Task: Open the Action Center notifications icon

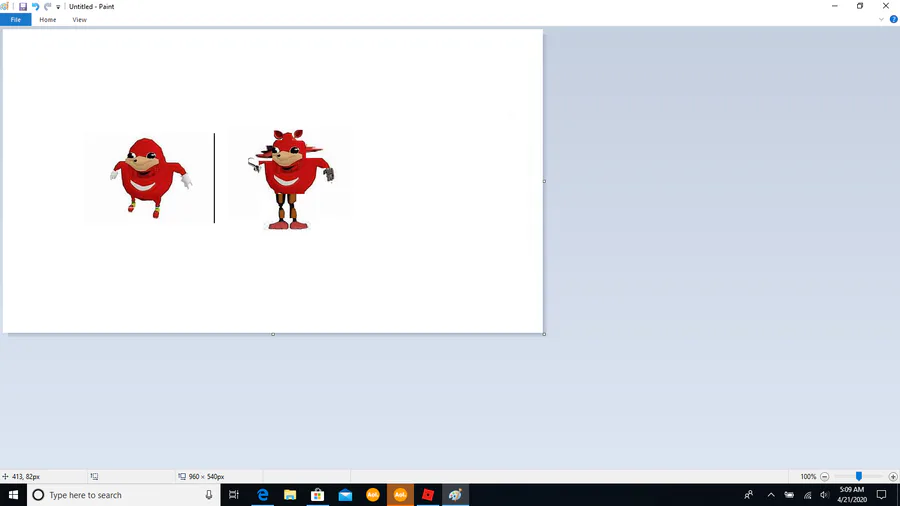Action: coord(882,495)
